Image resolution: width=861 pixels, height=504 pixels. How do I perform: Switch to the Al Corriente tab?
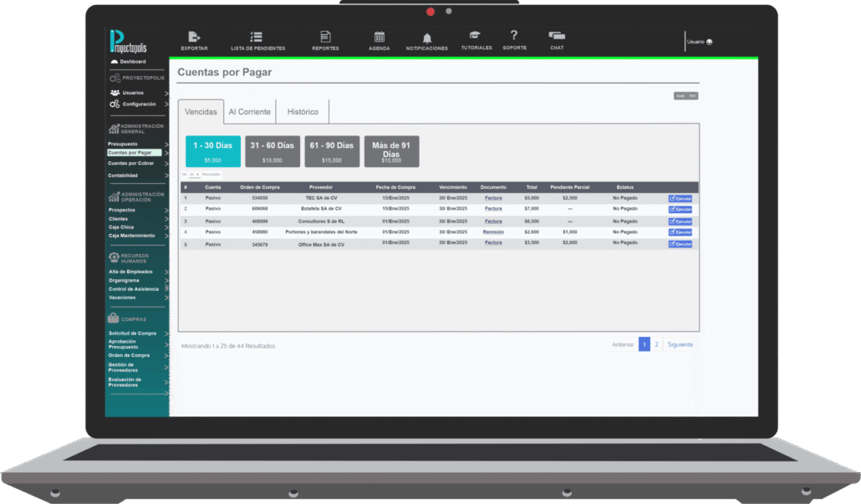pyautogui.click(x=249, y=112)
